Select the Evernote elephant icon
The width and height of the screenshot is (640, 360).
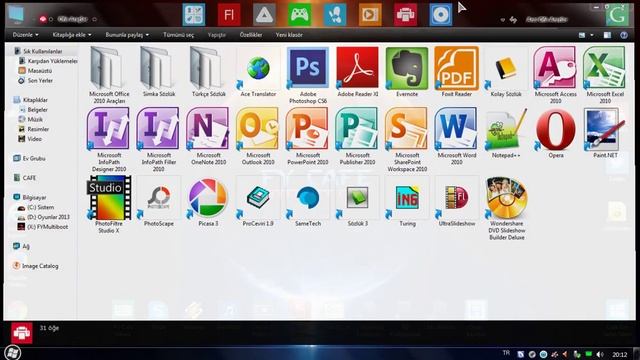[407, 68]
